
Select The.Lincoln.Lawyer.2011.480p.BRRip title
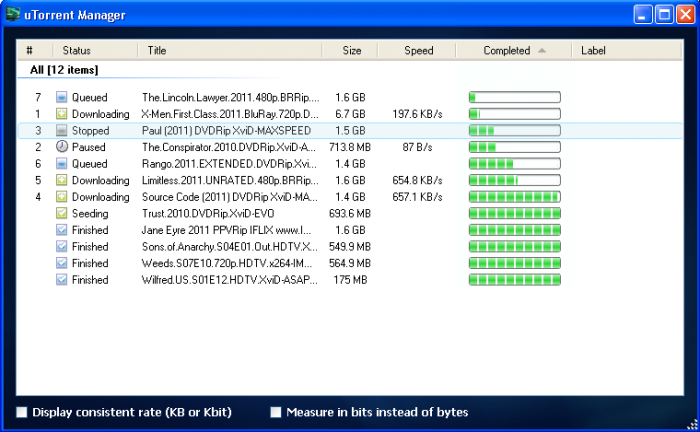pos(230,97)
